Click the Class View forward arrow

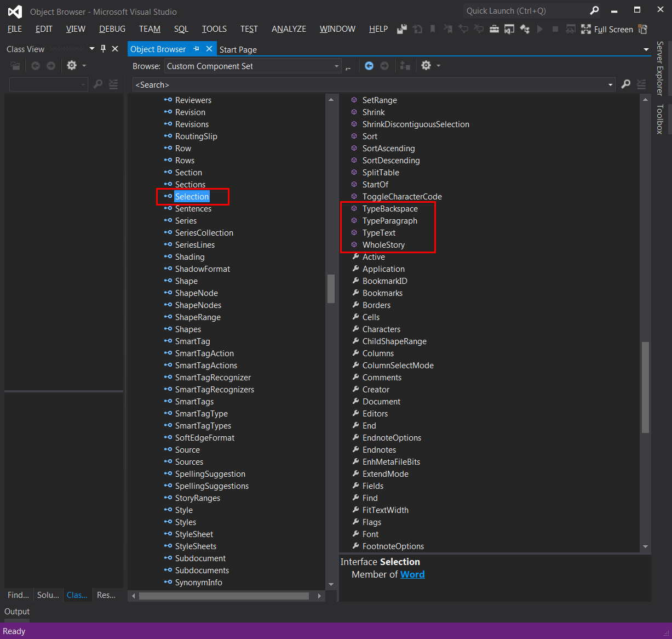tap(51, 66)
